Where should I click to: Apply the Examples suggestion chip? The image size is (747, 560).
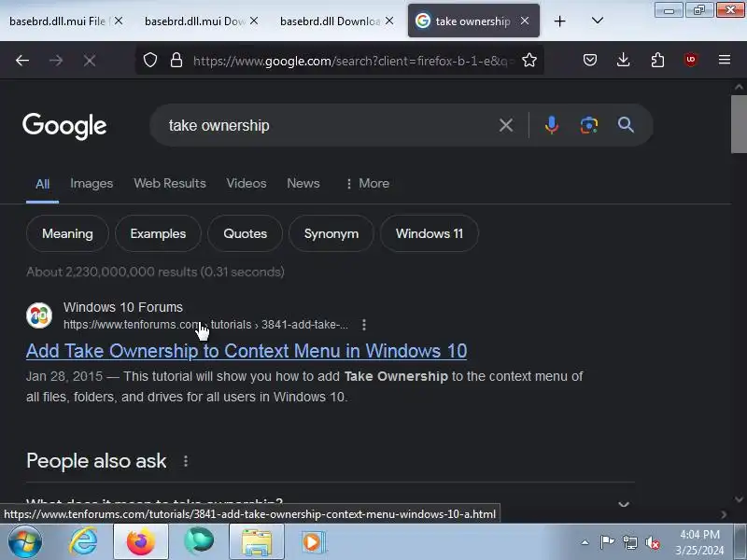(158, 233)
